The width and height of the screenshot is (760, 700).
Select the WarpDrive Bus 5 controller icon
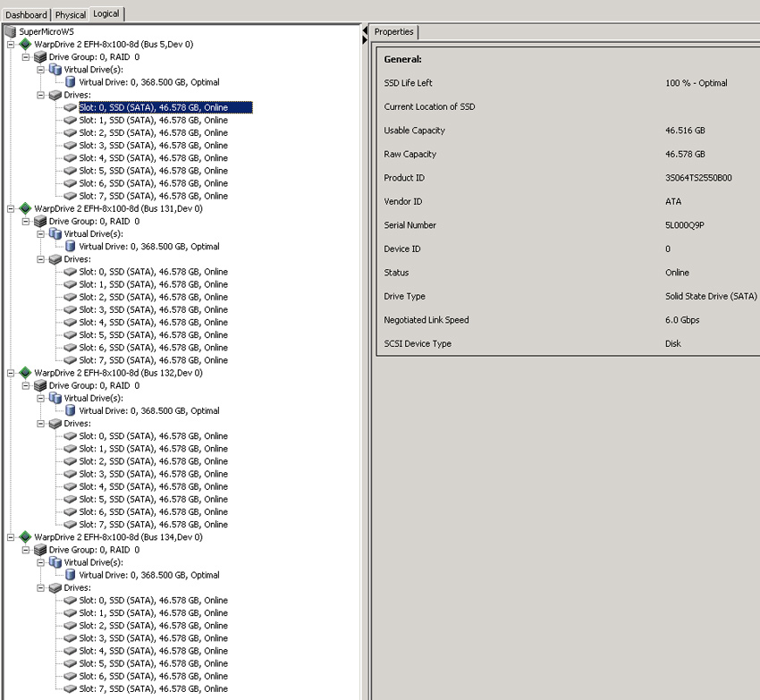pos(25,45)
